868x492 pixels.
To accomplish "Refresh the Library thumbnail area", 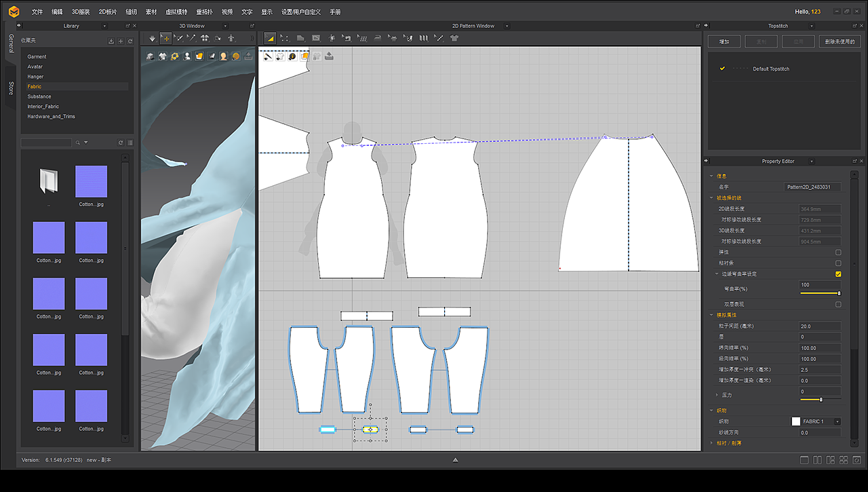I will (x=121, y=143).
